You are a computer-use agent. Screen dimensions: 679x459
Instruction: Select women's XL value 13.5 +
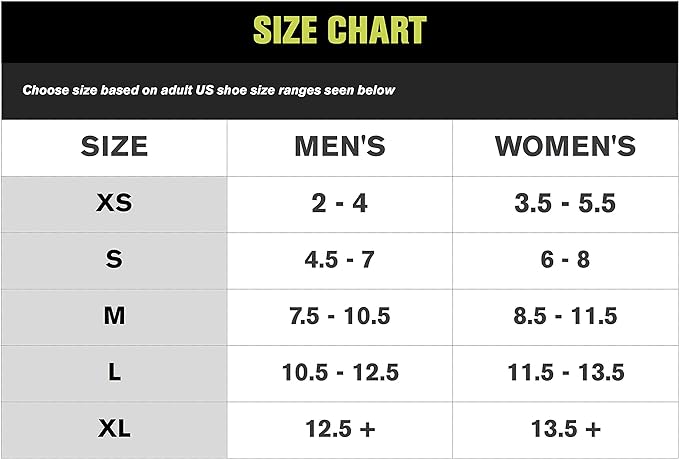point(565,429)
